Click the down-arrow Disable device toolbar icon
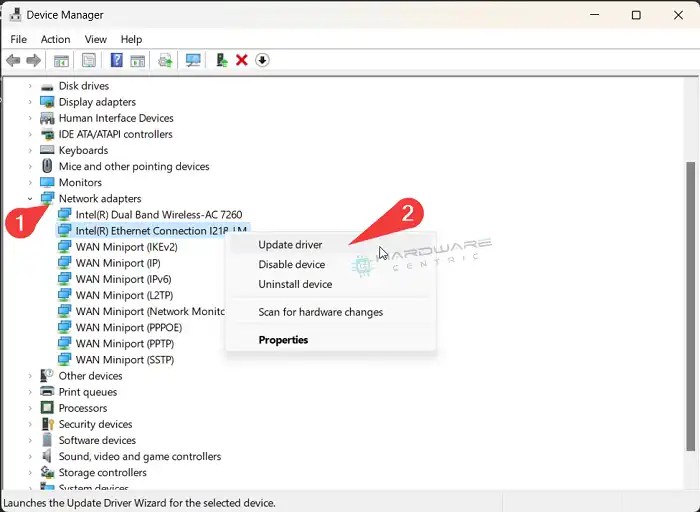The width and height of the screenshot is (700, 512). (x=262, y=60)
